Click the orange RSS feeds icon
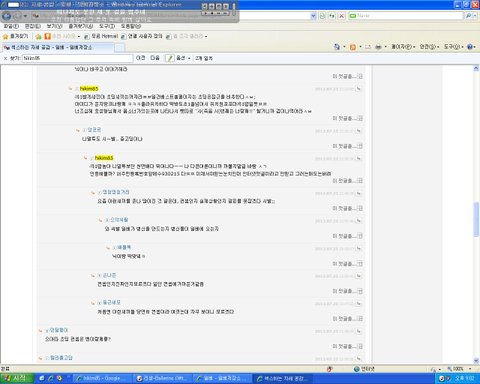 tap(353, 47)
